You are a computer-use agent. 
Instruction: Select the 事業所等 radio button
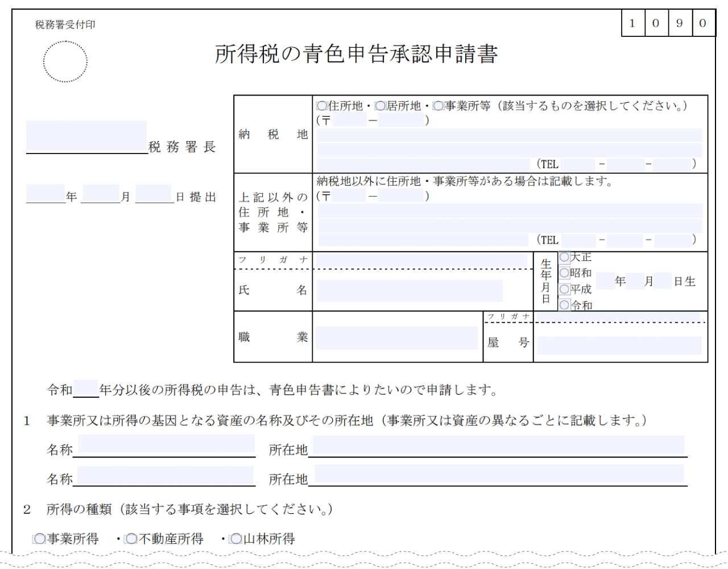click(x=439, y=106)
